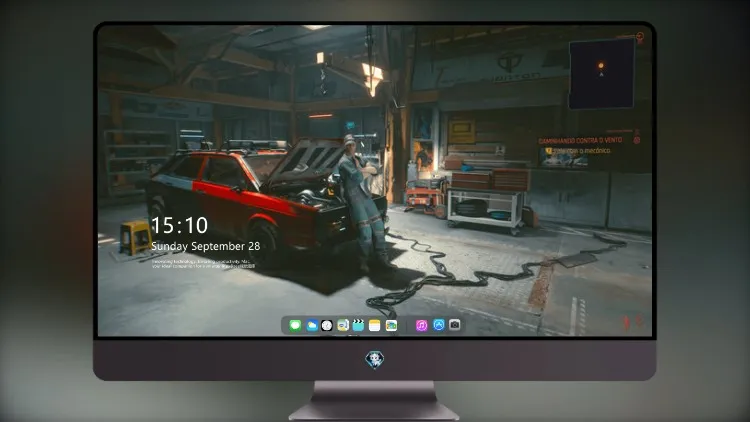Open the green Messages app in the dock
Screen dimensions: 750x422
point(295,325)
